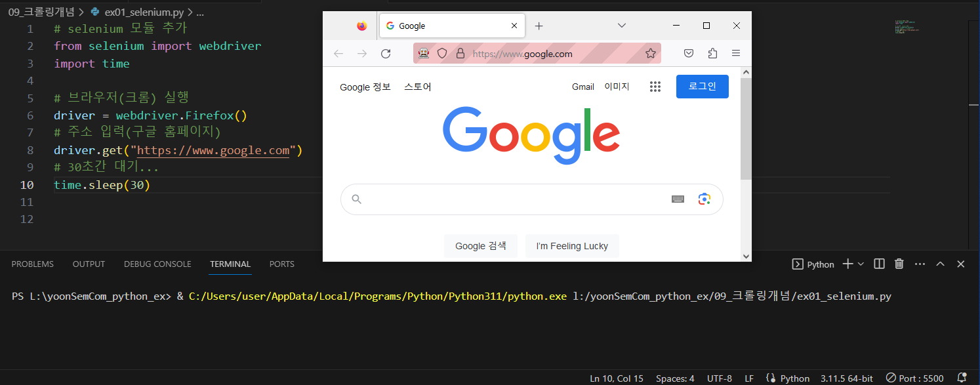Image resolution: width=980 pixels, height=385 pixels.
Task: Open a new Firefox tab
Action: click(x=539, y=26)
